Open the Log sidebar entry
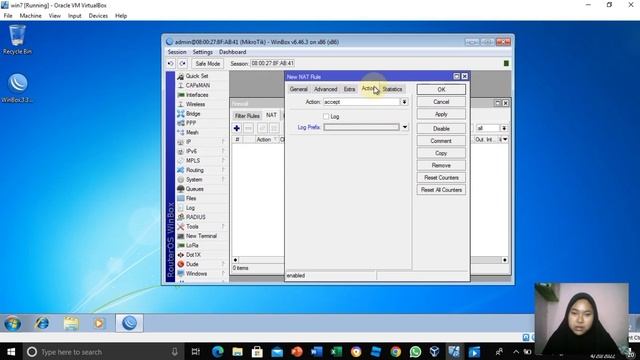 pos(190,208)
